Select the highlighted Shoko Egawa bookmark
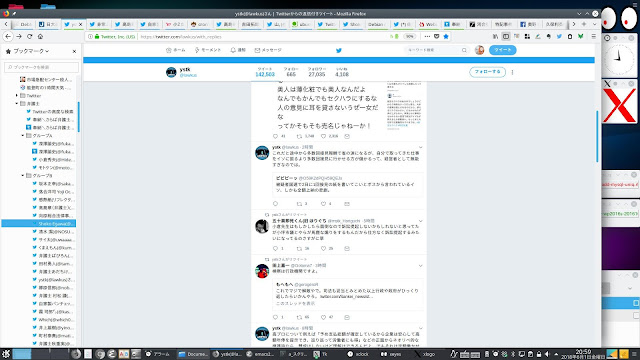Viewport: 640px width, 360px height. tap(39, 224)
